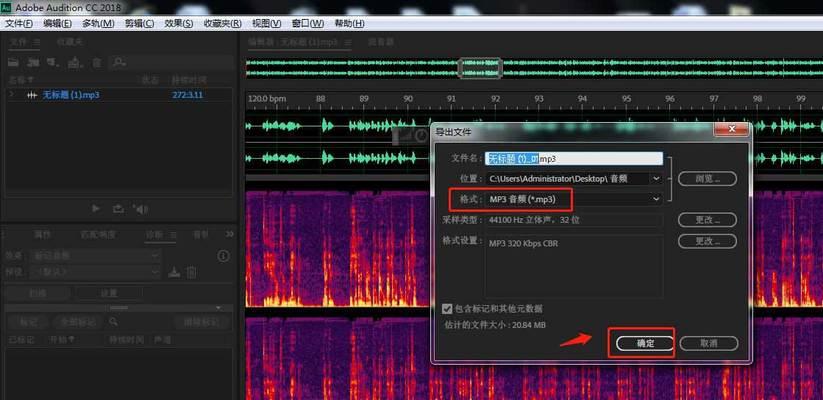
Task: Switch to the 混音器 tab
Action: click(x=381, y=42)
